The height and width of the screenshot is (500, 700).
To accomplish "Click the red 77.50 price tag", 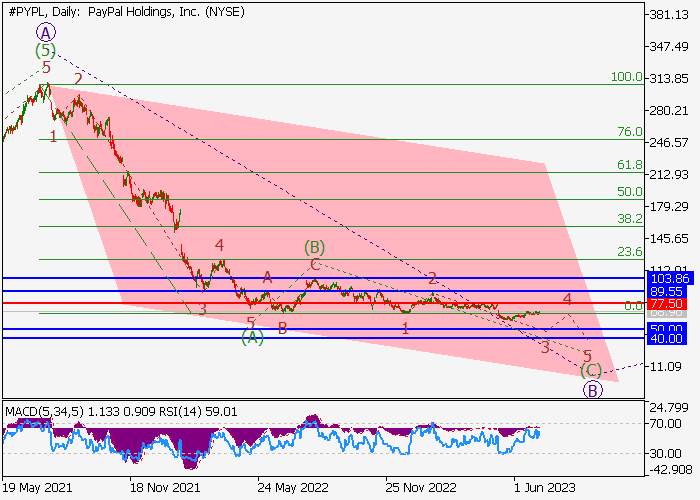I will pyautogui.click(x=667, y=304).
